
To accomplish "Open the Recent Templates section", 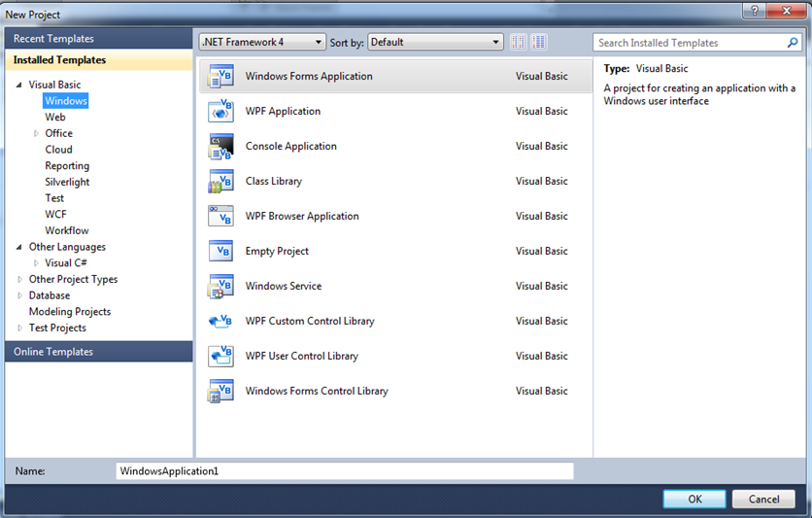I will [x=98, y=38].
